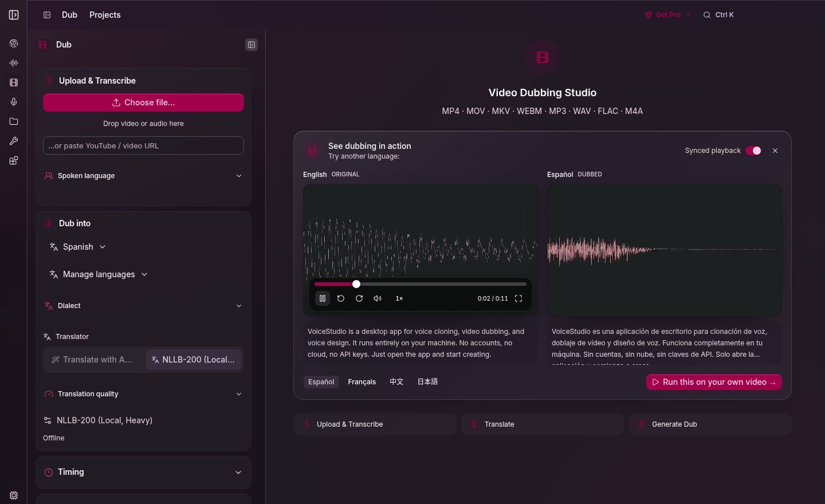Click the video progress slider handle
The height and width of the screenshot is (504, 825).
pyautogui.click(x=356, y=284)
